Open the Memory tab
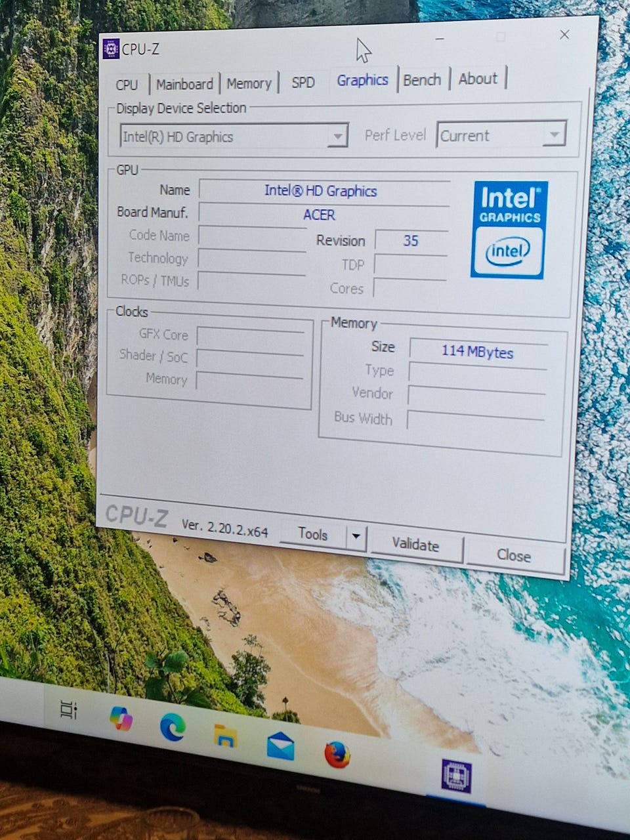630x840 pixels. point(249,83)
